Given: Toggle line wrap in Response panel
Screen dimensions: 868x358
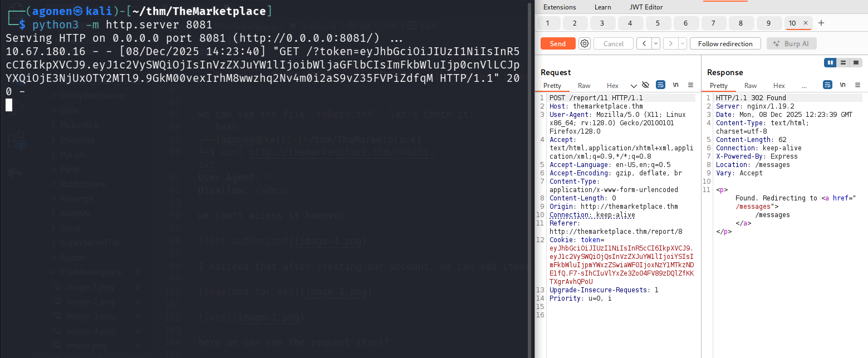Looking at the screenshot, I should (828, 85).
